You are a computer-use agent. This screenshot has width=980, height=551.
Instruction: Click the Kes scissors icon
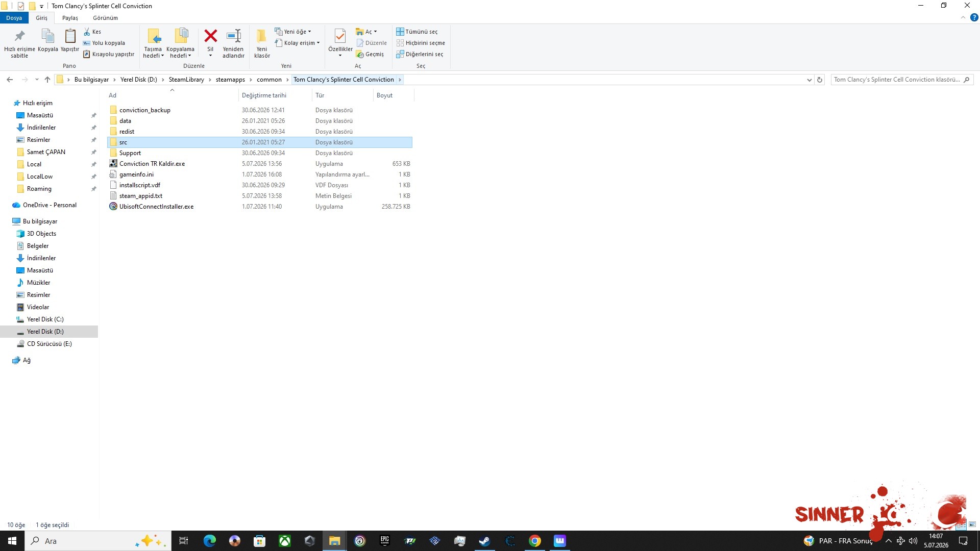[x=87, y=32]
